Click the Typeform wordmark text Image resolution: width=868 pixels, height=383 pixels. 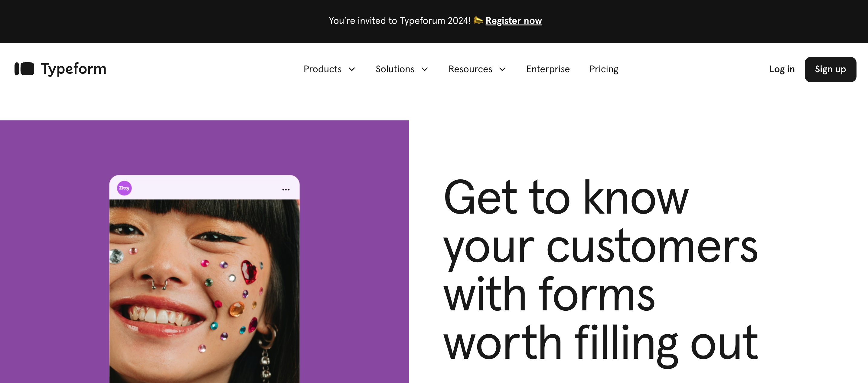point(73,69)
